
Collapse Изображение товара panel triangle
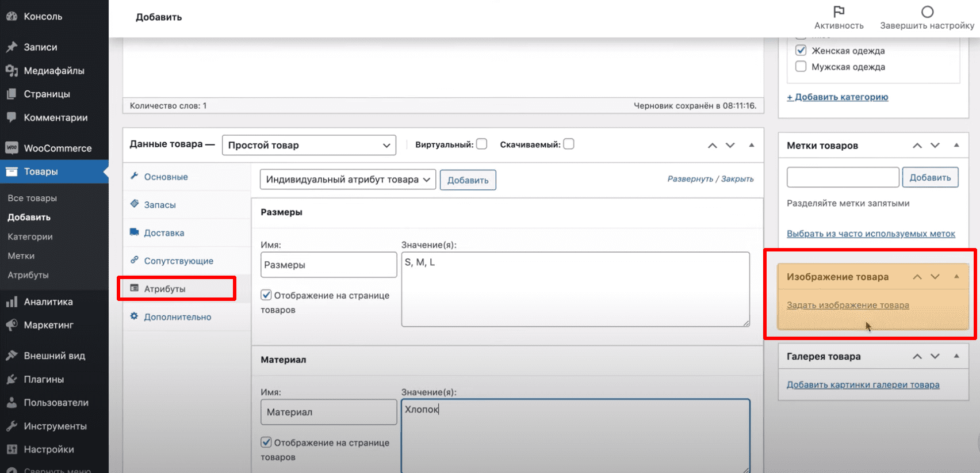(x=956, y=277)
